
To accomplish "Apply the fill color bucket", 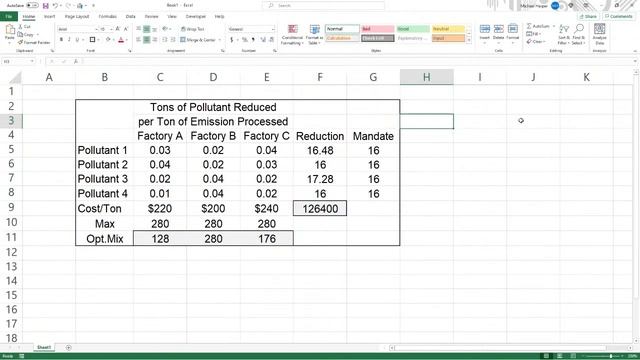I will point(108,40).
